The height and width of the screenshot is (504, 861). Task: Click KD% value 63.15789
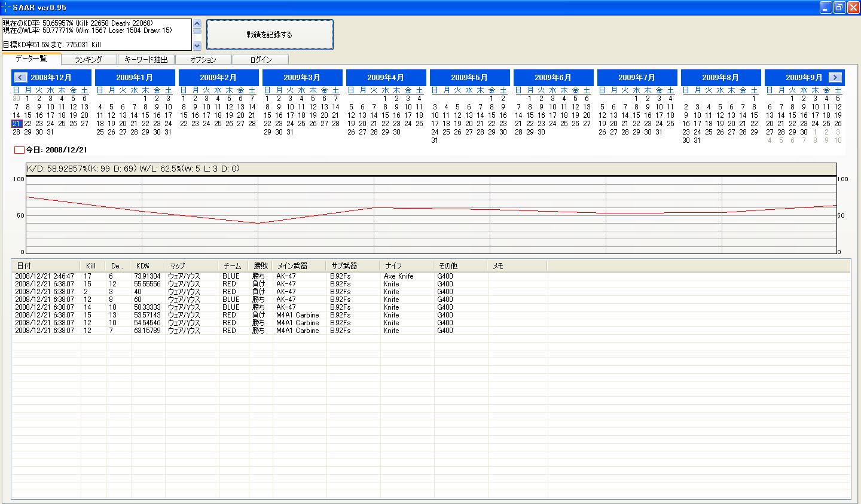point(147,331)
